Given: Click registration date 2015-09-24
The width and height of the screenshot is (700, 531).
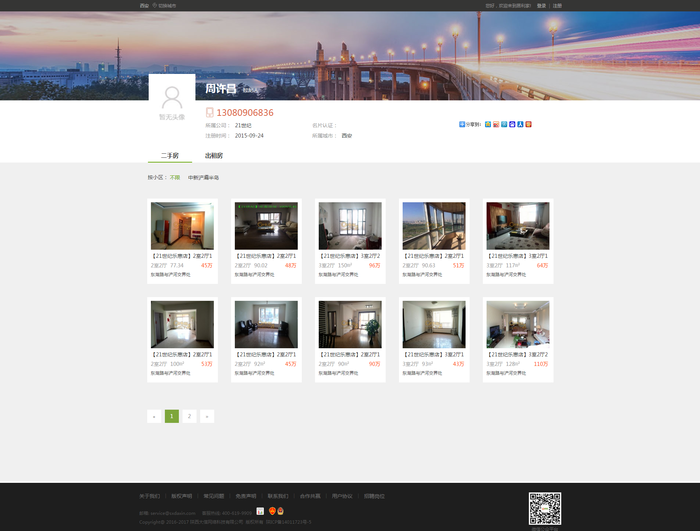Looking at the screenshot, I should click(249, 135).
